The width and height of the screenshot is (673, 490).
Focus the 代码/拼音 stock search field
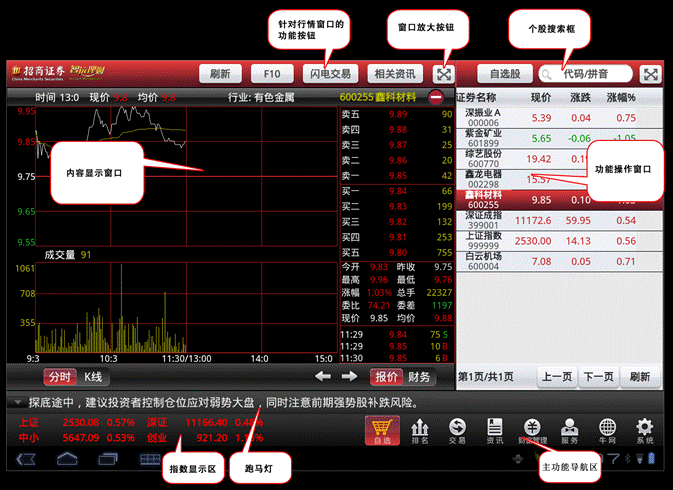[585, 74]
